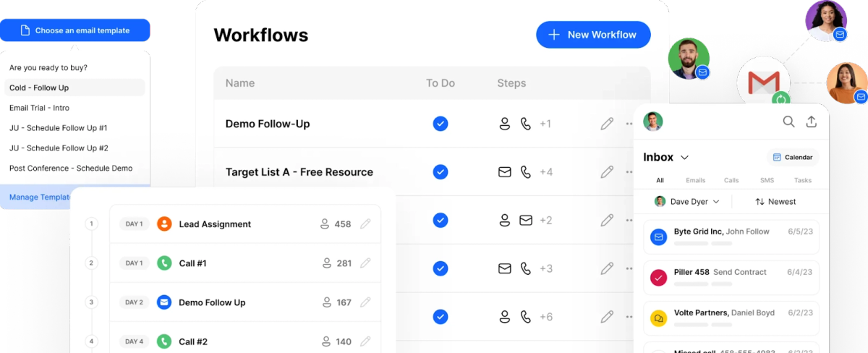Image resolution: width=868 pixels, height=353 pixels.
Task: Expand the Inbox dropdown chevron
Action: click(684, 158)
